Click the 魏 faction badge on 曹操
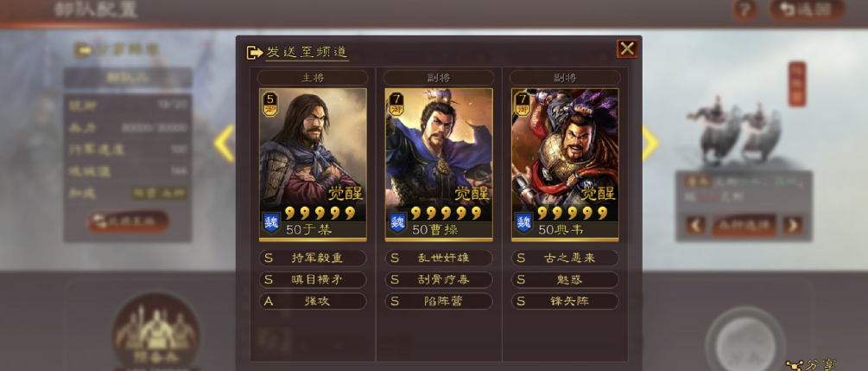Viewport: 868px width, 371px height. (396, 223)
